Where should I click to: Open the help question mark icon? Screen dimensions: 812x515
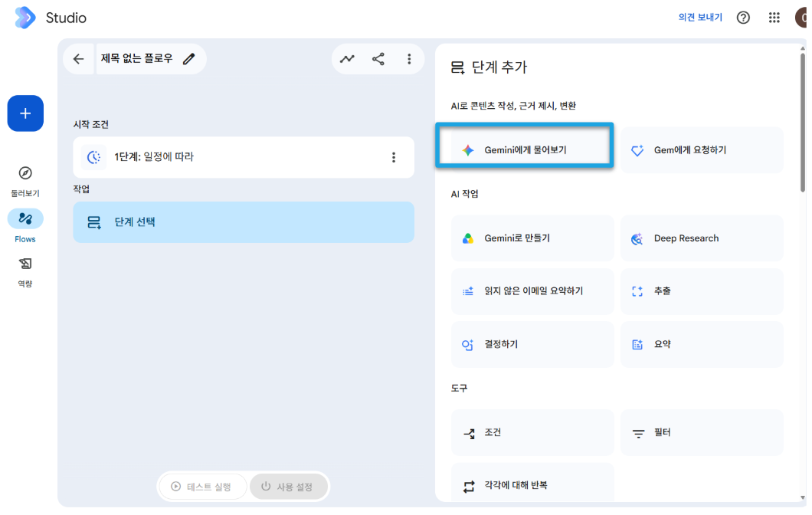click(743, 18)
